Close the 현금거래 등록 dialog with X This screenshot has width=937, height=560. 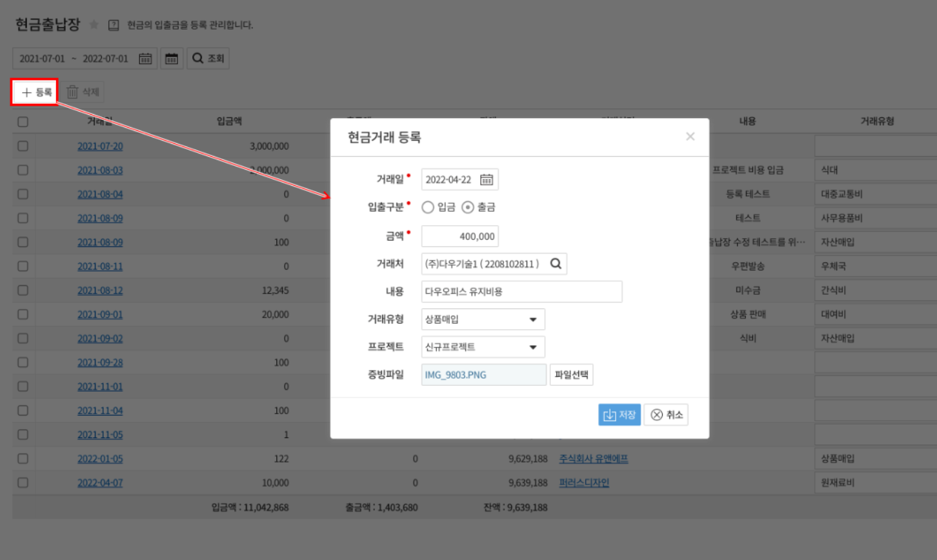point(690,137)
